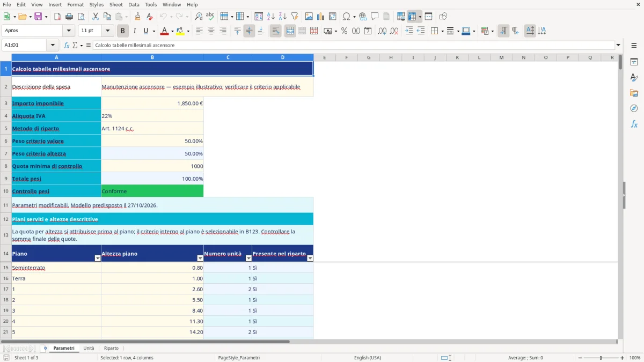
Task: Insert a chart
Action: [321, 17]
